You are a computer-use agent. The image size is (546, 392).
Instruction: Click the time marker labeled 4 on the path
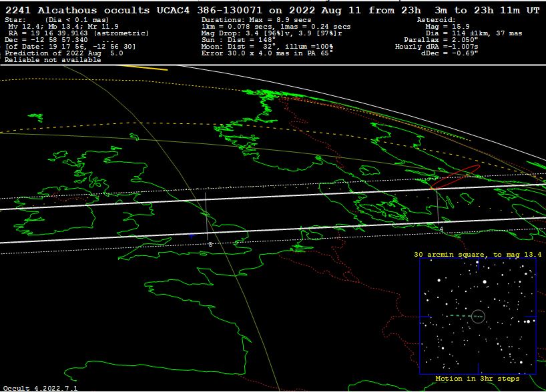coord(441,229)
